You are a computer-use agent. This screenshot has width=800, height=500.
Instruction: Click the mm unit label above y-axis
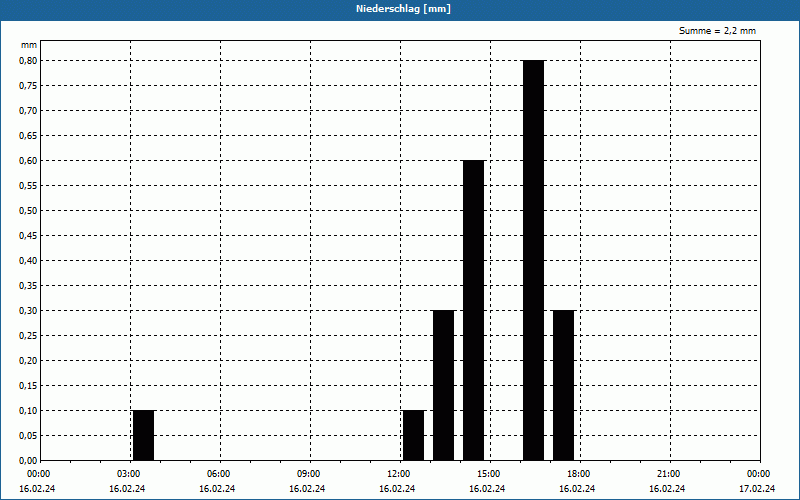point(29,45)
